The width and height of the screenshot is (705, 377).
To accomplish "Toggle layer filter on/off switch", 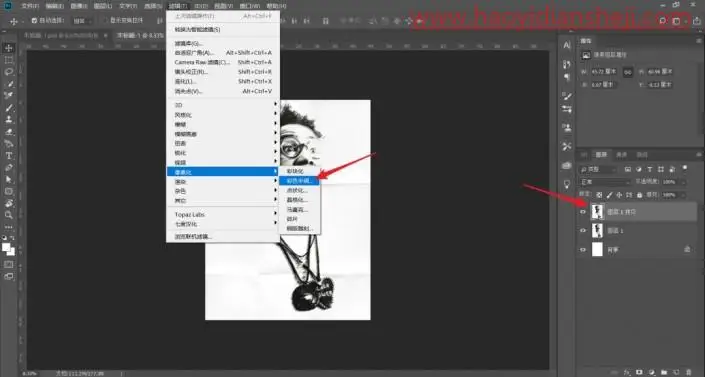I will (685, 168).
